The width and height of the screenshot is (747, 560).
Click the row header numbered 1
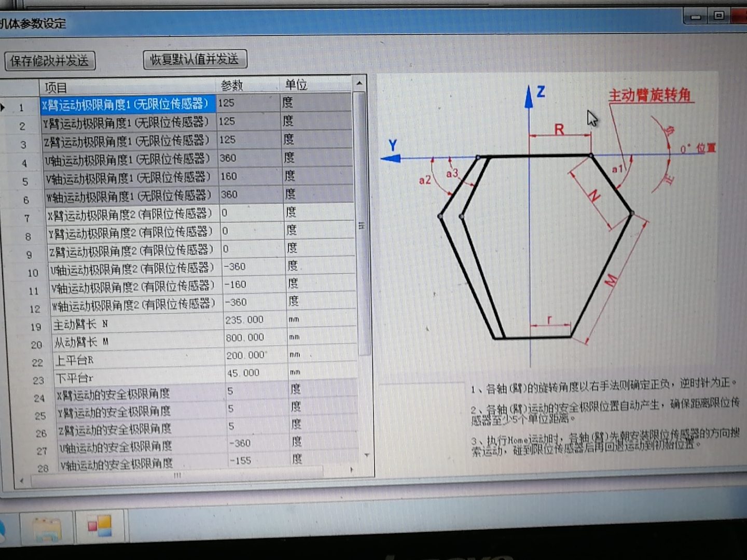pos(20,108)
